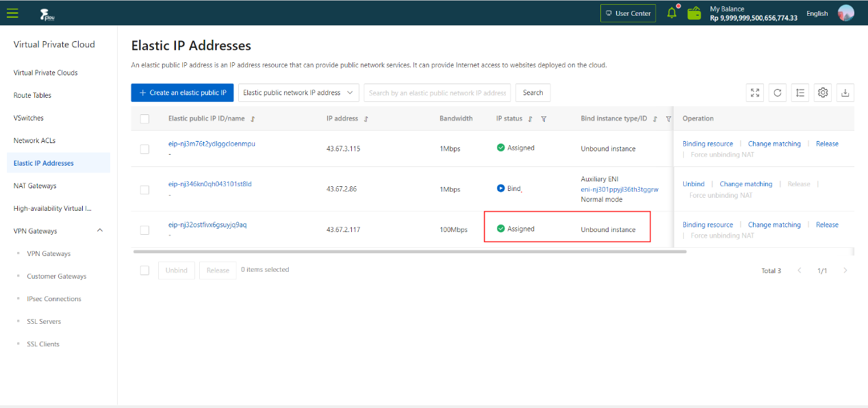Filter the IP status column
This screenshot has width=868, height=408.
tap(544, 119)
